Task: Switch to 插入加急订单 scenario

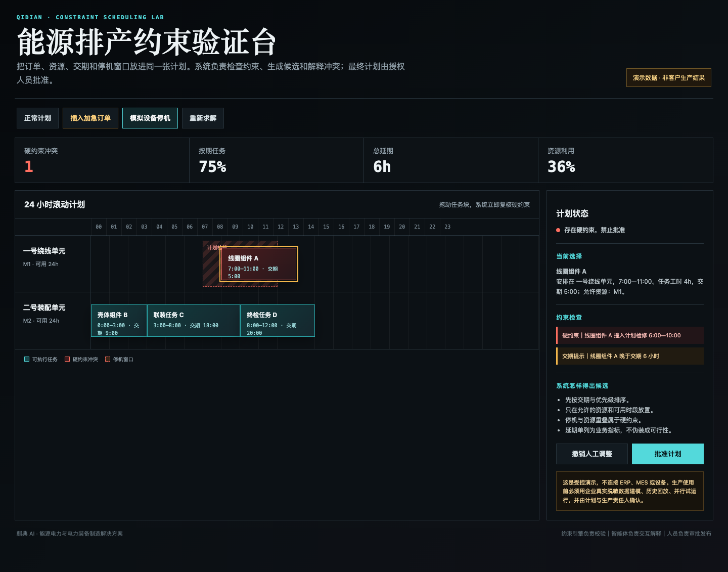Action: [x=90, y=118]
